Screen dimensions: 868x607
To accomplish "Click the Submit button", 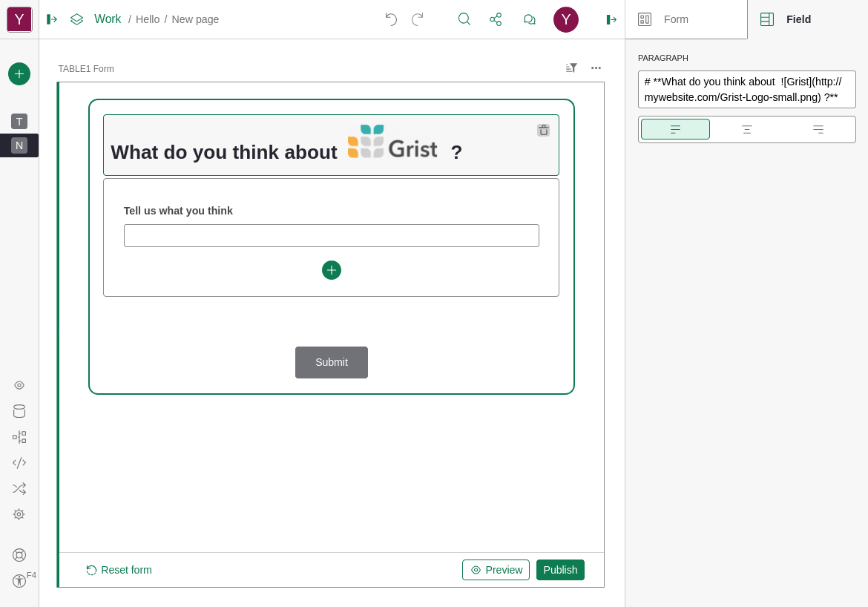I will [332, 362].
